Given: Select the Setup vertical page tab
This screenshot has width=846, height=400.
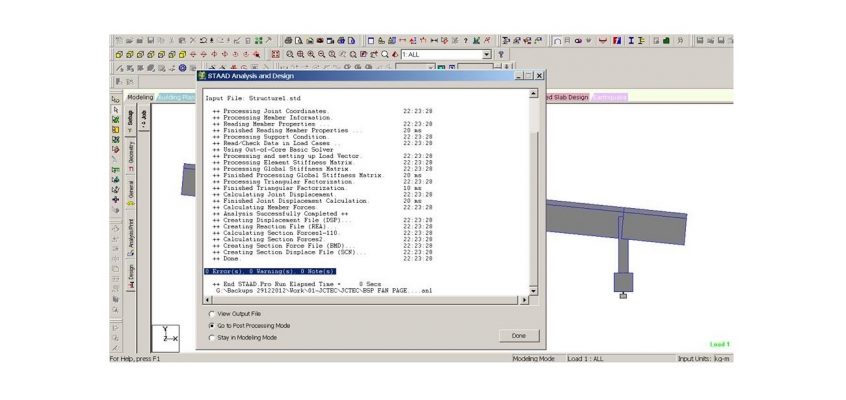Looking at the screenshot, I should [131, 120].
